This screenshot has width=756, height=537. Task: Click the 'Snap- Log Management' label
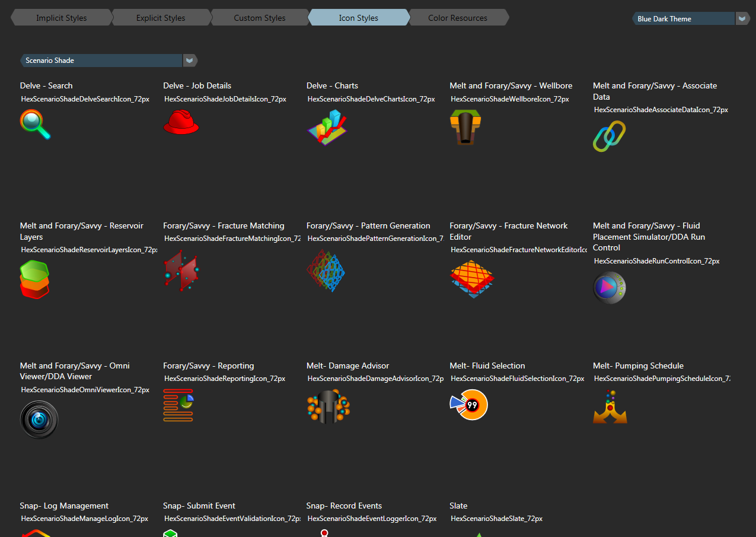click(x=64, y=506)
